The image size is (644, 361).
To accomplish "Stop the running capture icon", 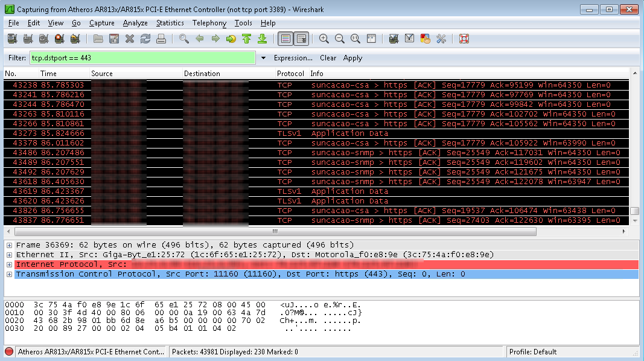I will pos(59,39).
